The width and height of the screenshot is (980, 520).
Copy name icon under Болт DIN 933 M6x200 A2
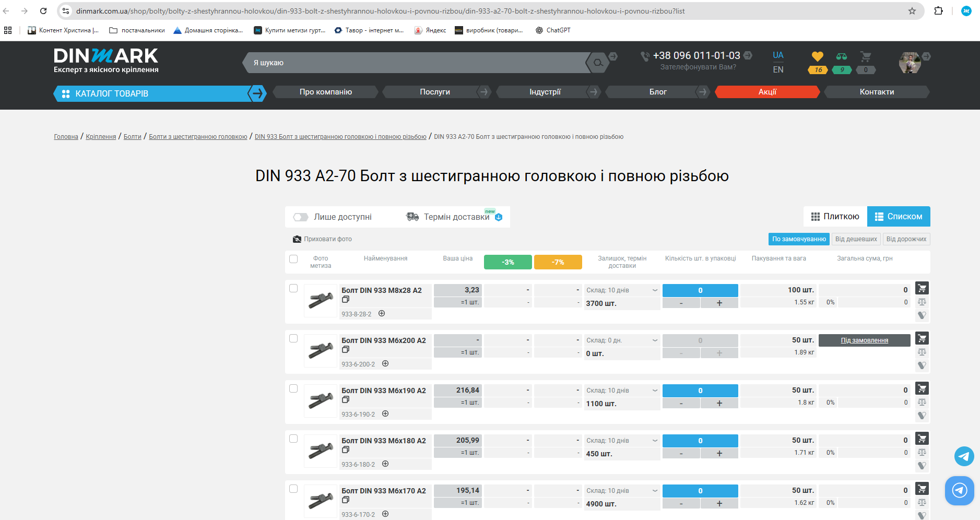[x=346, y=350]
